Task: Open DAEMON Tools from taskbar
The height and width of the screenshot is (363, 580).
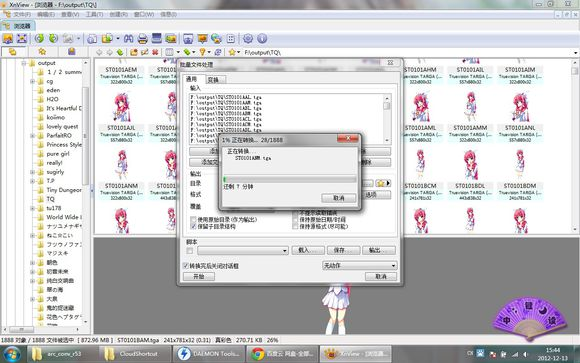Action: (x=209, y=354)
